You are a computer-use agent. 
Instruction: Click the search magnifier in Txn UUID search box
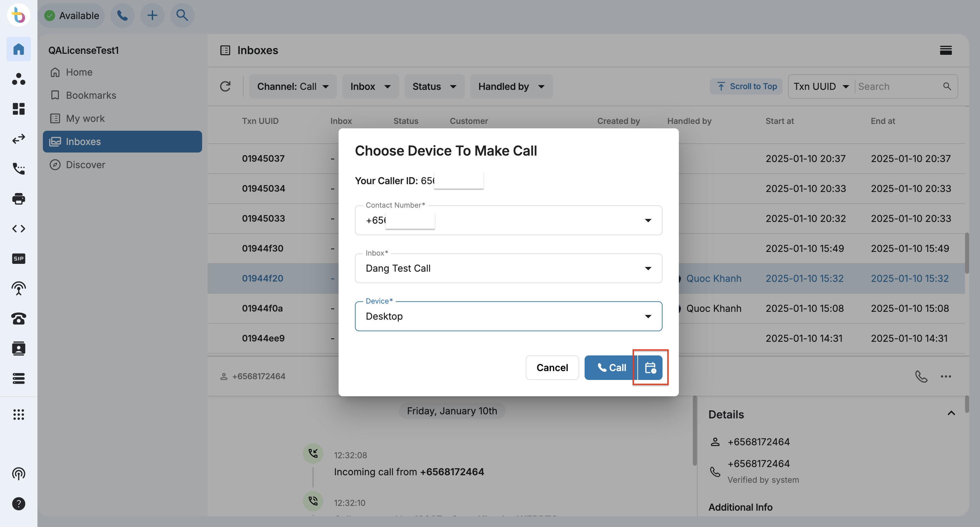947,86
